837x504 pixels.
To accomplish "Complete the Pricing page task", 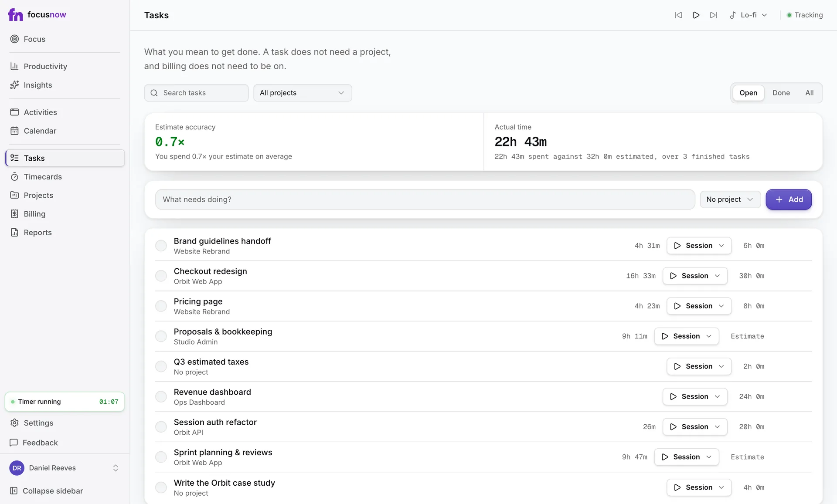I will coord(161,306).
